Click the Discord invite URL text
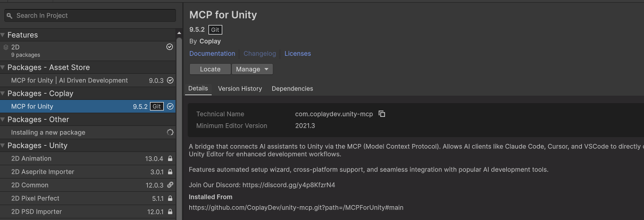The height and width of the screenshot is (220, 644). 289,185
